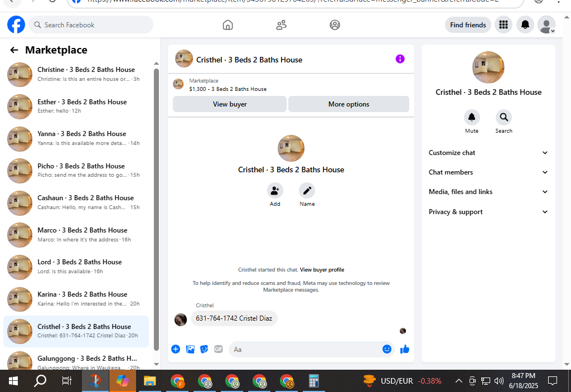Send a thumbs up like
The image size is (571, 392).
(x=405, y=350)
